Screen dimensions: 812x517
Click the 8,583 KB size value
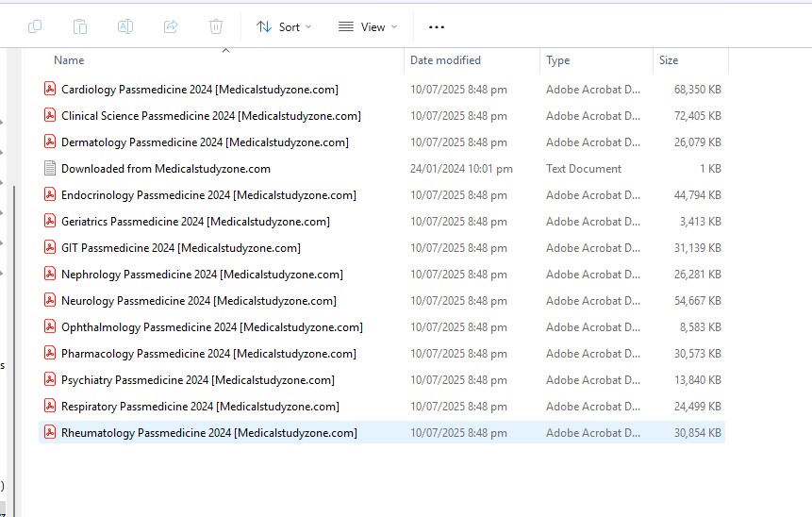click(700, 327)
